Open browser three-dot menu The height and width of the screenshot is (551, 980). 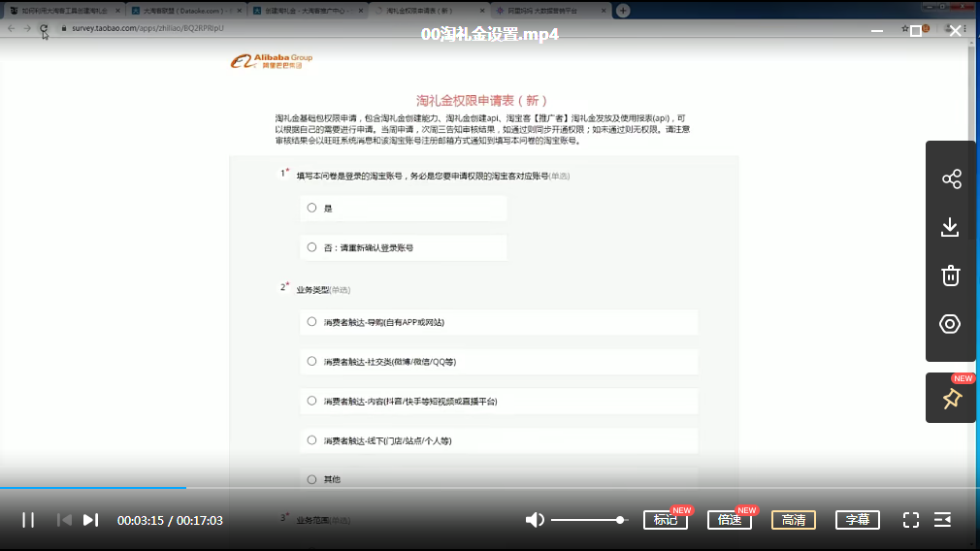click(x=965, y=29)
